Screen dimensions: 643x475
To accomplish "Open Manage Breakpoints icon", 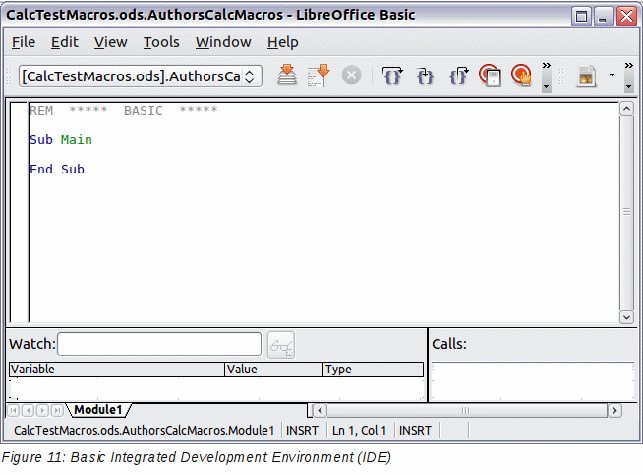I will (521, 75).
